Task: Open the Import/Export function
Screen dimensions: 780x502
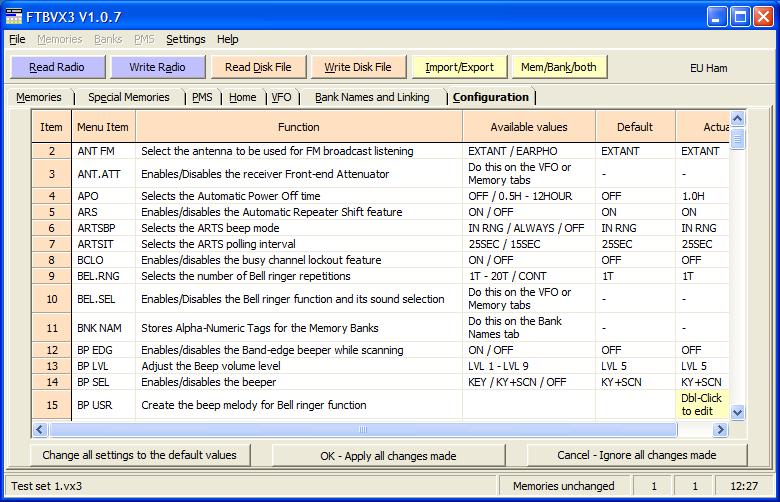Action: (x=459, y=67)
